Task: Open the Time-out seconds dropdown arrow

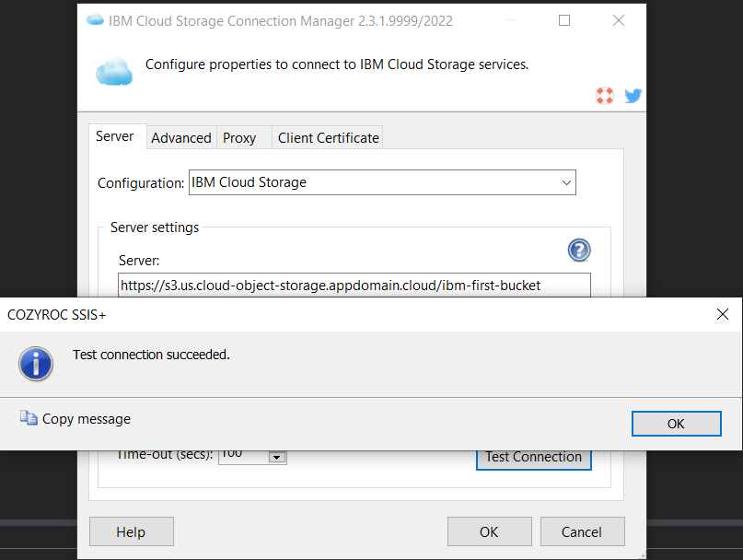Action: point(275,457)
